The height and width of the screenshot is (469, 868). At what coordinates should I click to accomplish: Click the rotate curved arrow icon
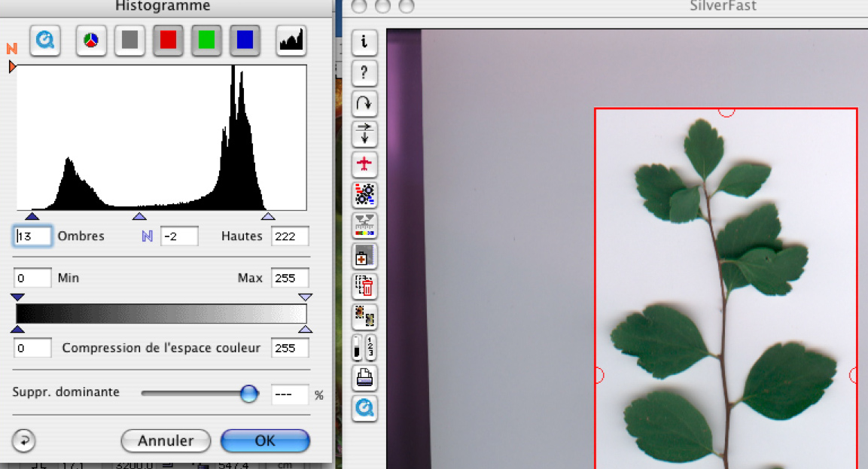pyautogui.click(x=364, y=103)
